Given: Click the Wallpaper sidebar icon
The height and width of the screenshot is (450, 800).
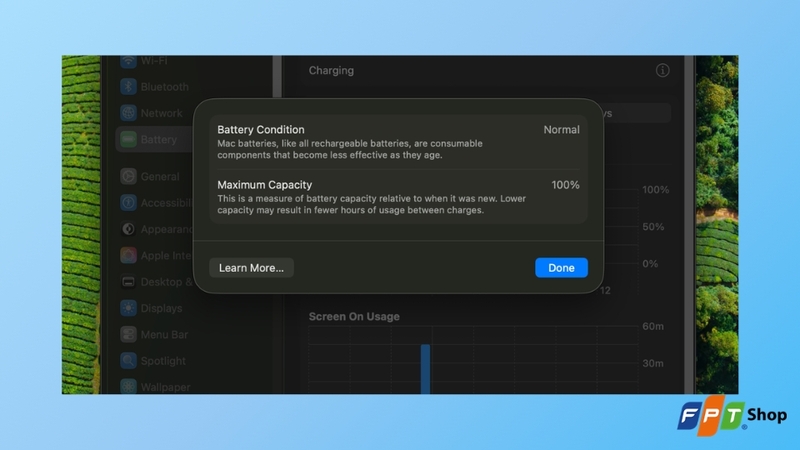Looking at the screenshot, I should (x=129, y=386).
